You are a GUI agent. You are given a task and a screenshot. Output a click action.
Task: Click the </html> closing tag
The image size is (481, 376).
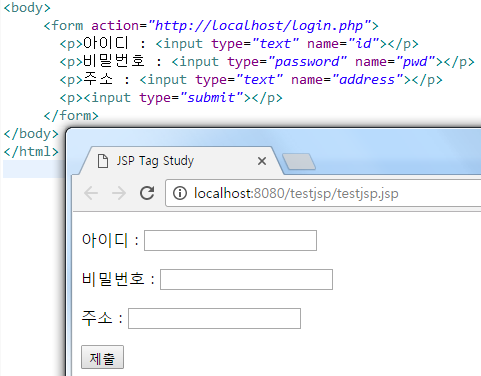(31, 152)
